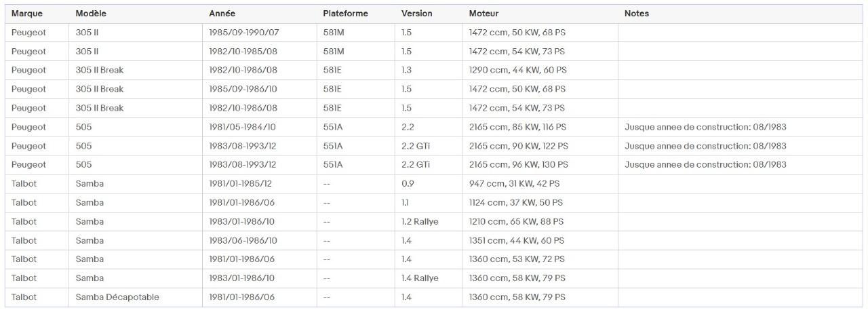This screenshot has width=868, height=309.
Task: Select the 947 ccm, 31 KW engine cell
Action: point(514,183)
